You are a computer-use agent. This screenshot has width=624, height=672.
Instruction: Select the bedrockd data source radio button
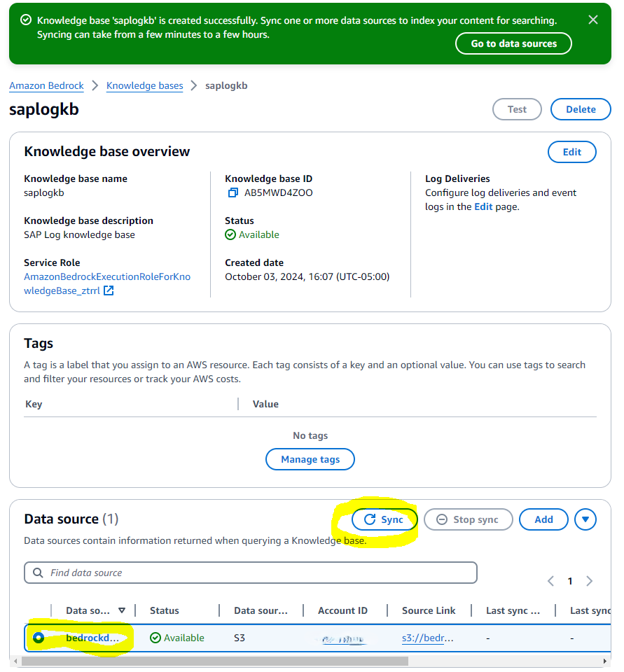38,637
